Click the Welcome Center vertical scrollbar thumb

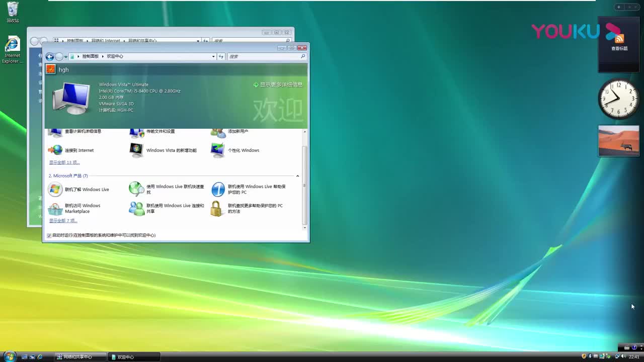coord(304,185)
